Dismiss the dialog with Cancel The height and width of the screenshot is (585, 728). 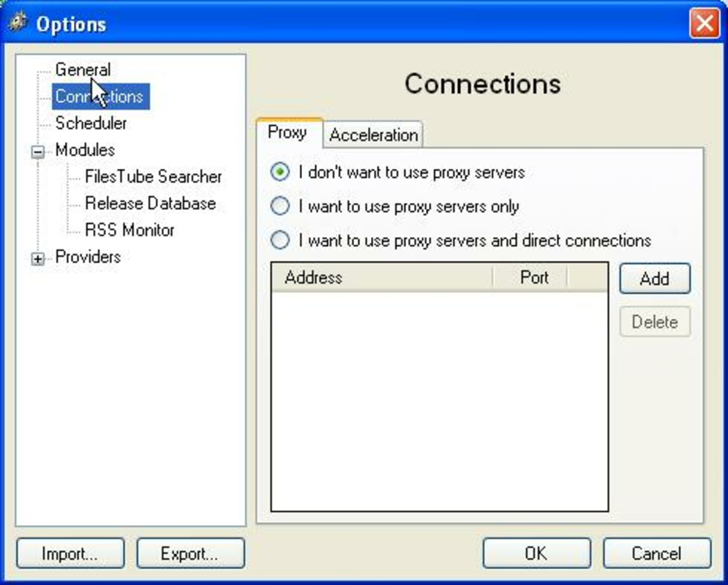pos(656,554)
